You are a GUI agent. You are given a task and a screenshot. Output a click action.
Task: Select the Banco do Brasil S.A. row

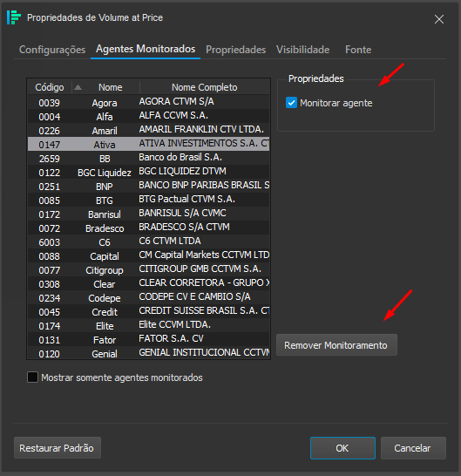149,158
